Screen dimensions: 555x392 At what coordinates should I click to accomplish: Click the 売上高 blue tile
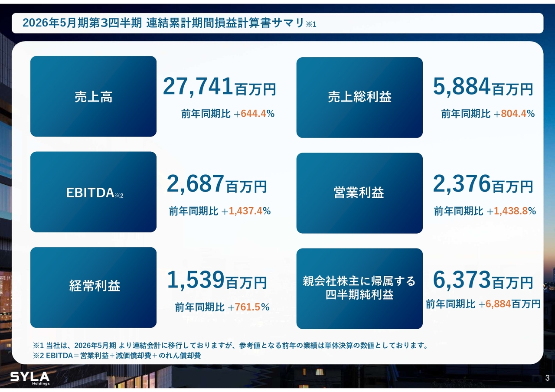pos(93,96)
